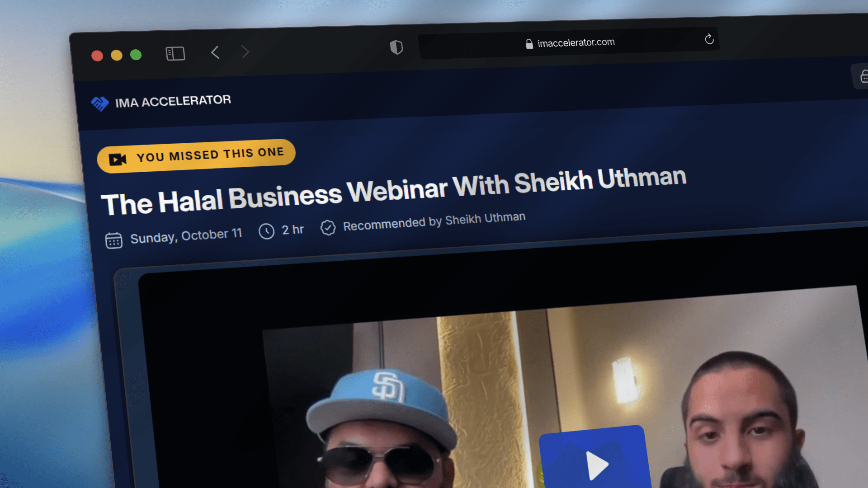Open the privacy report shield icon
This screenshot has height=488, width=868.
coord(396,47)
